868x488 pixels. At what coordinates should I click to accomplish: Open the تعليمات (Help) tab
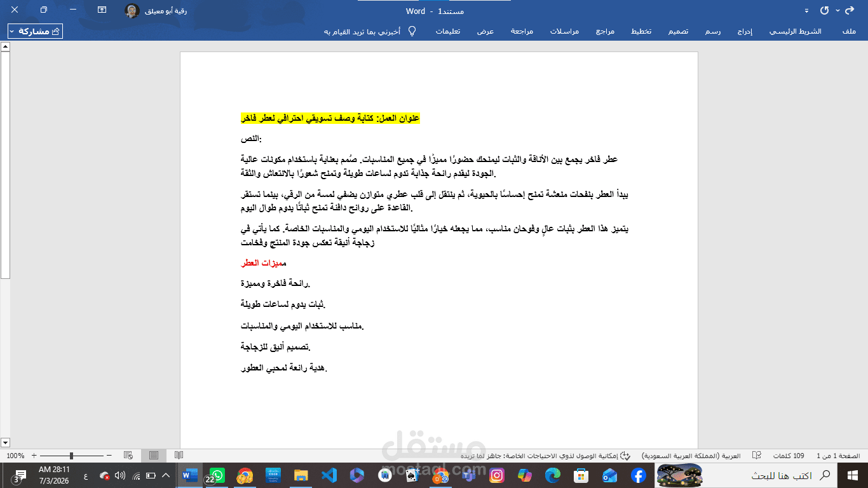click(448, 31)
